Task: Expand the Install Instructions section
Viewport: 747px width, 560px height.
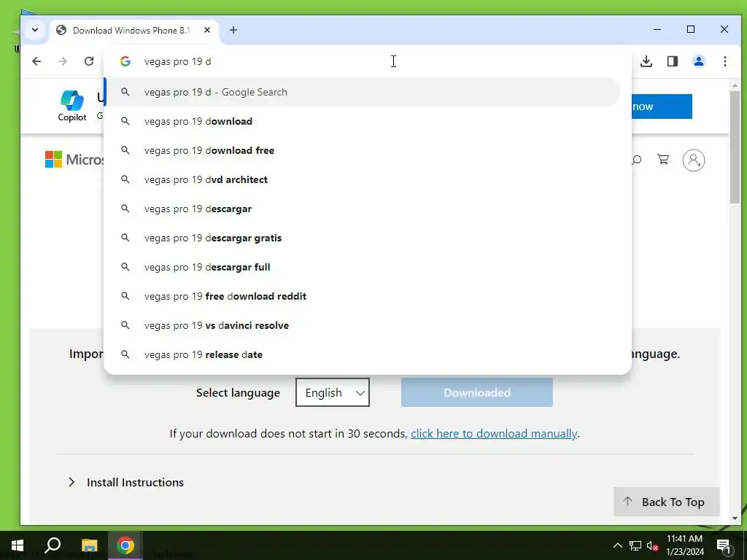Action: pos(125,483)
